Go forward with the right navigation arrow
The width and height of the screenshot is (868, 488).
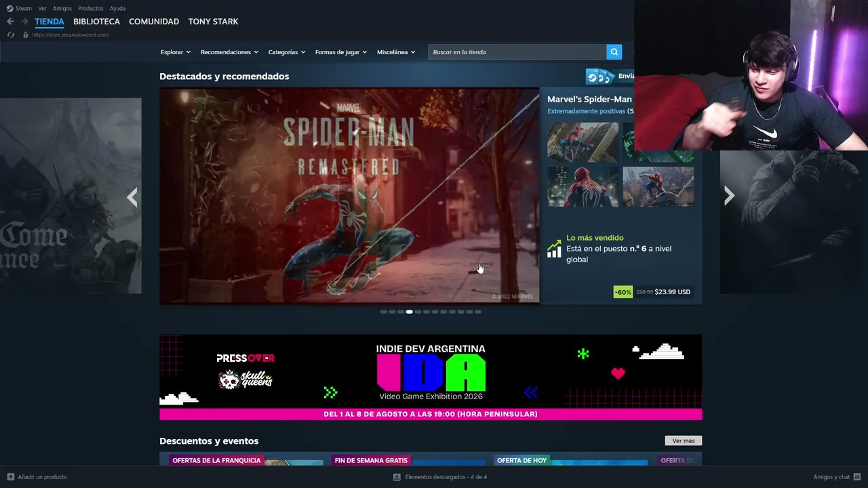(x=24, y=22)
